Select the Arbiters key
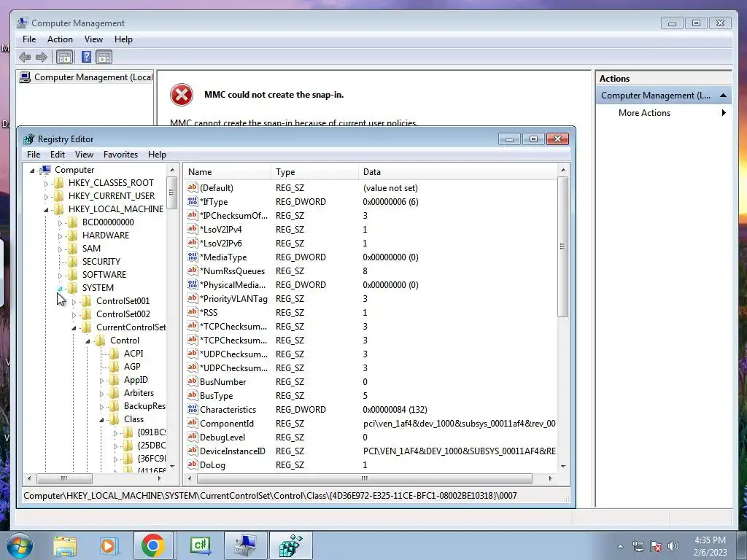747x560 pixels. tap(139, 393)
